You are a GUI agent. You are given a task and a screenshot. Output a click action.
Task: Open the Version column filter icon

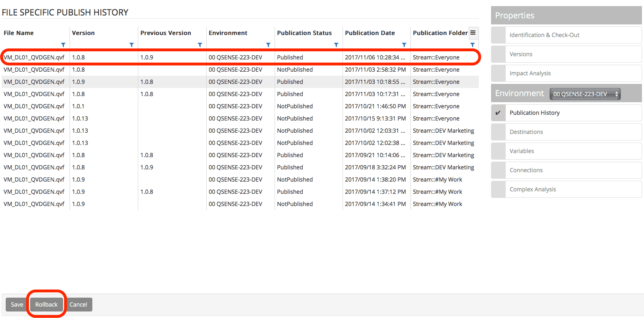[x=131, y=45]
